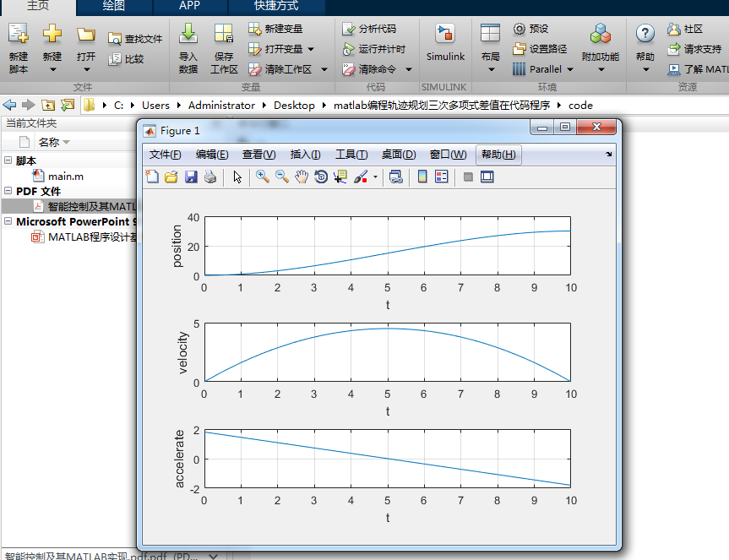Click New Variable (新建变量)
The width and height of the screenshot is (729, 560).
coord(275,29)
